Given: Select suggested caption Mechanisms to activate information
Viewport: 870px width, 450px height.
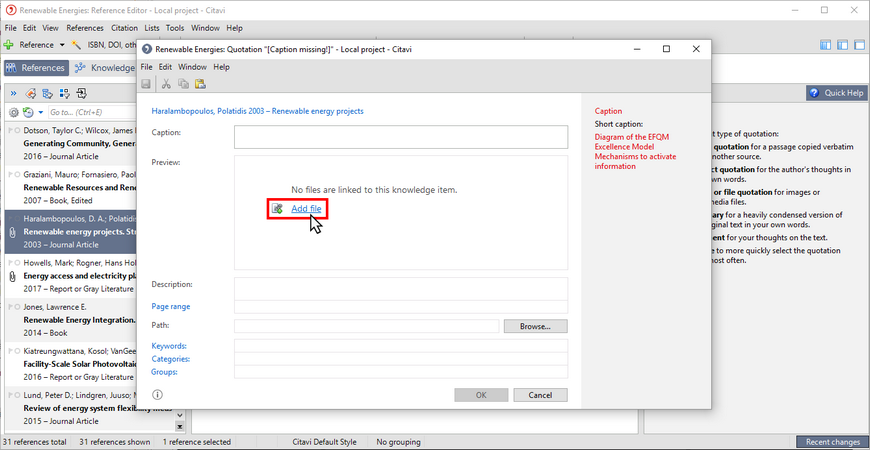Looking at the screenshot, I should [x=635, y=161].
